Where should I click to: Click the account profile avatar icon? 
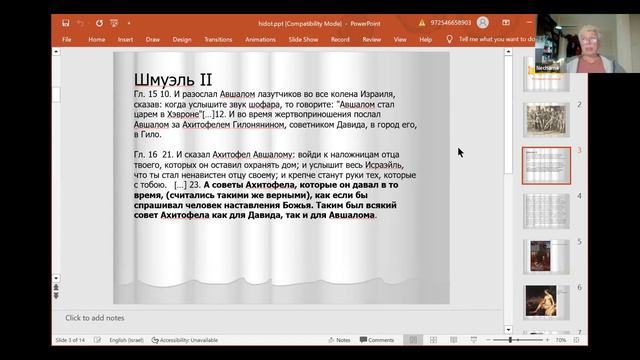pos(482,22)
